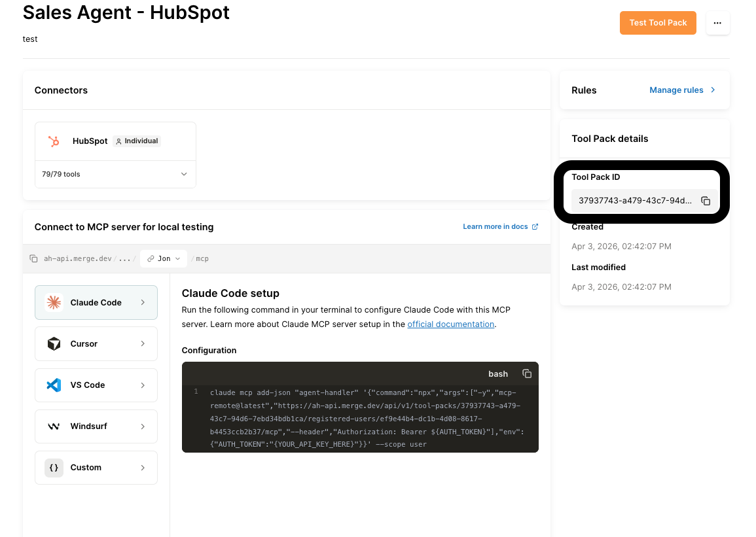Select the Custom setup tab

96,468
